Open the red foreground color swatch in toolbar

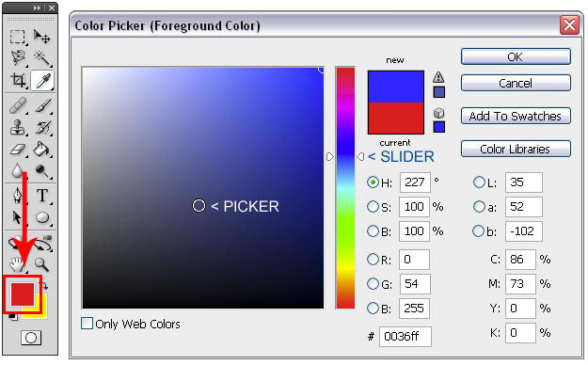(x=23, y=294)
